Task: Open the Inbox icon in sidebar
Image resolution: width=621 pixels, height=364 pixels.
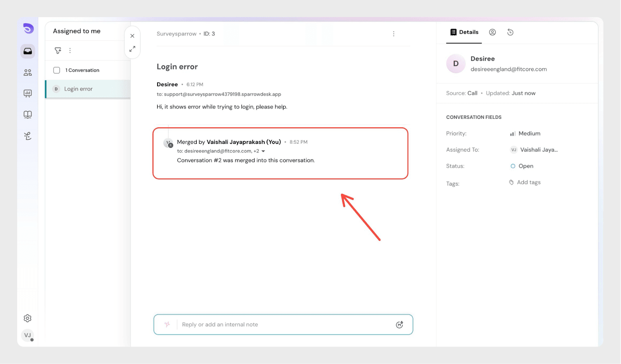Action: coord(28,51)
